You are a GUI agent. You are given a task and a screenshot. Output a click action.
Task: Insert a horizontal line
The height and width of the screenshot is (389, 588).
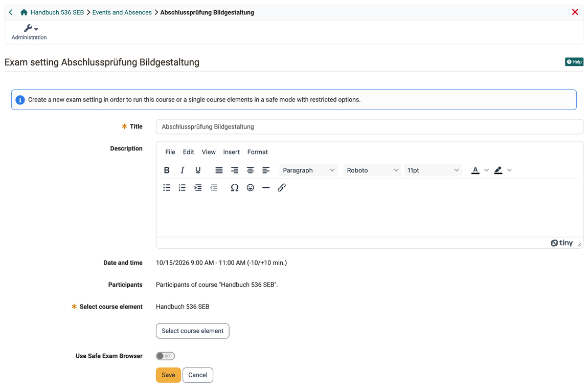coord(266,188)
